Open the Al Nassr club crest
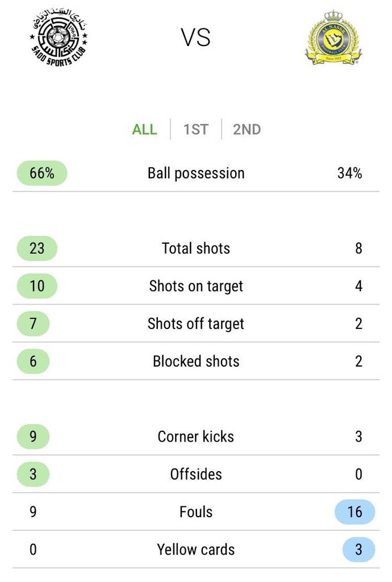 [333, 38]
